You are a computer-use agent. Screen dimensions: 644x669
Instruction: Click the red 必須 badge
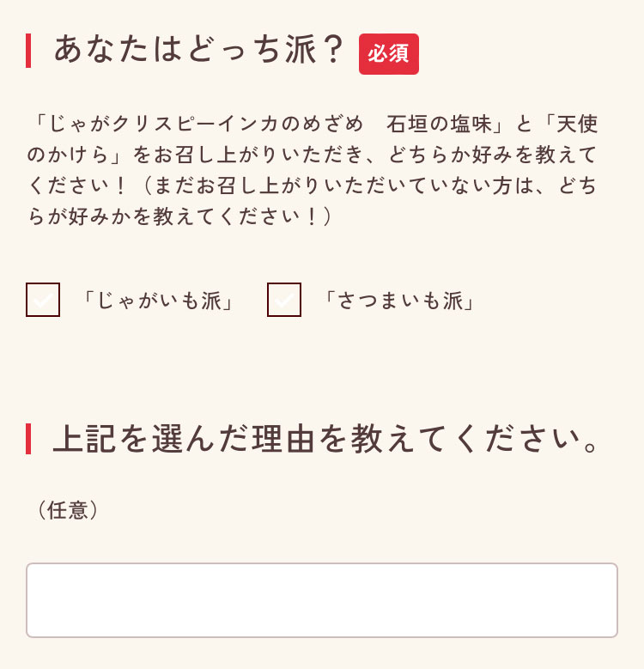tap(389, 54)
